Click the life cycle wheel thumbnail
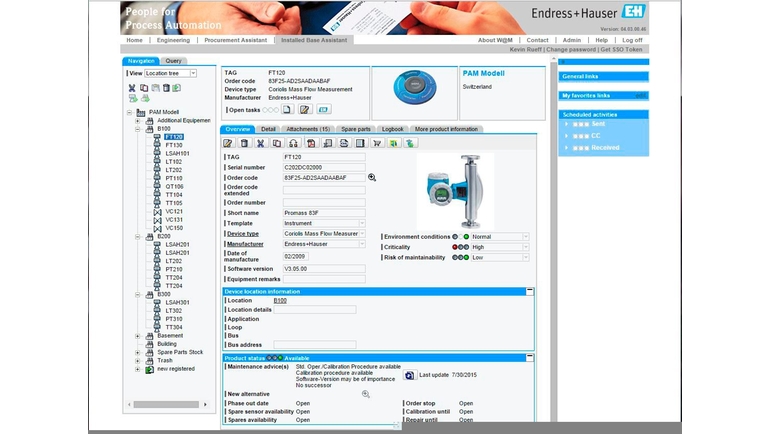Viewport: 771px width, 434px height. [x=415, y=87]
